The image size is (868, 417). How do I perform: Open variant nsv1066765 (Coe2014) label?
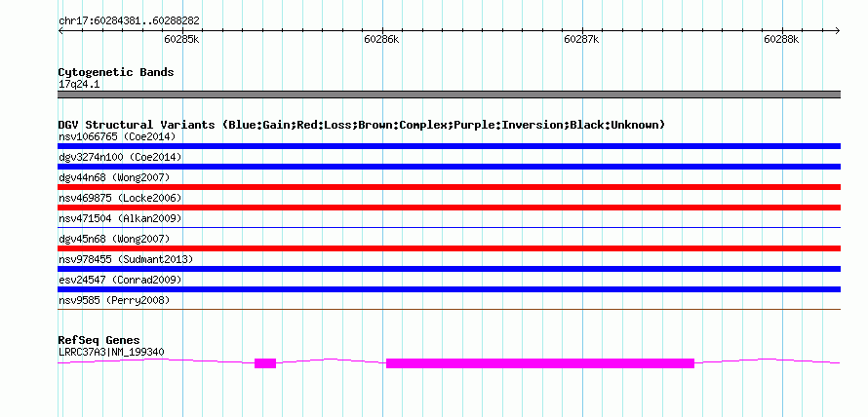[117, 136]
